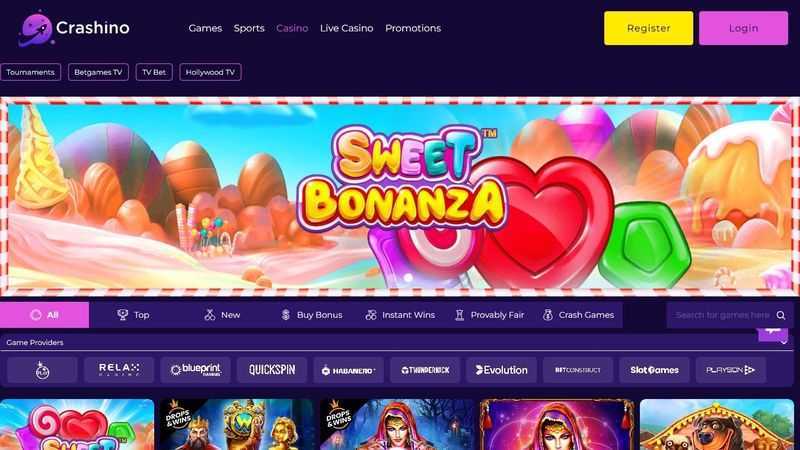
Task: Show the Provably Fair games tab
Action: (x=489, y=315)
